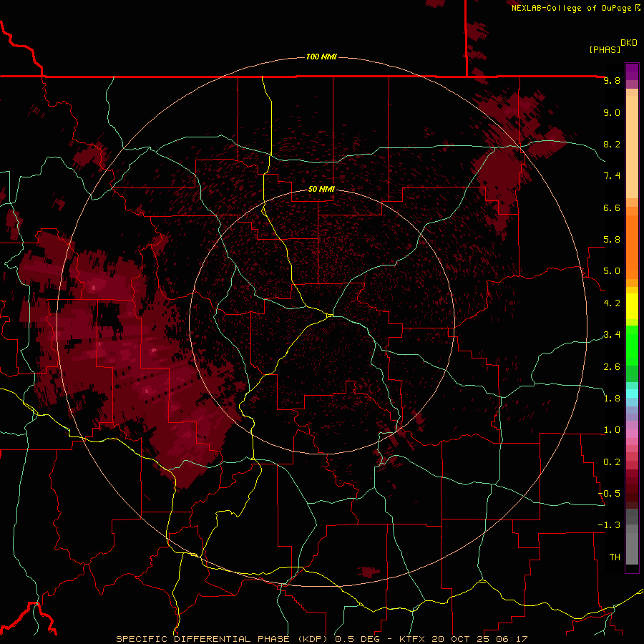The width and height of the screenshot is (644, 644).
Task: Click the purple top segment of the color bar
Action: (632, 72)
